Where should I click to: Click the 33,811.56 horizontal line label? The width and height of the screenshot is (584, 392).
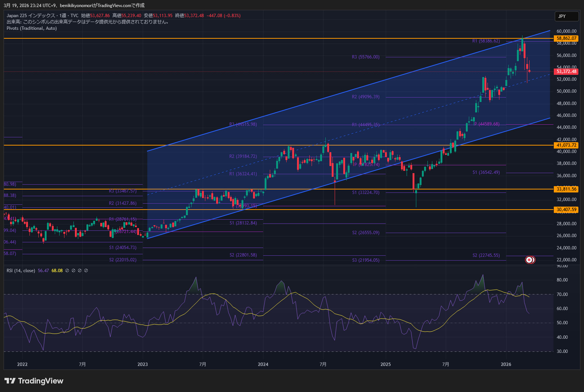click(566, 189)
